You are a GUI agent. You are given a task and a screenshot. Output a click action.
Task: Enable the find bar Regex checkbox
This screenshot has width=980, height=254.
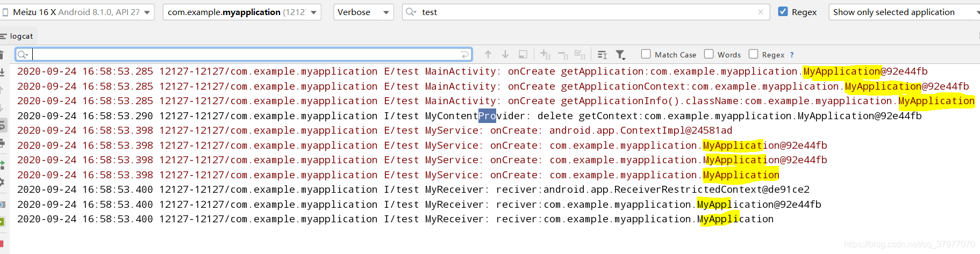coord(753,54)
